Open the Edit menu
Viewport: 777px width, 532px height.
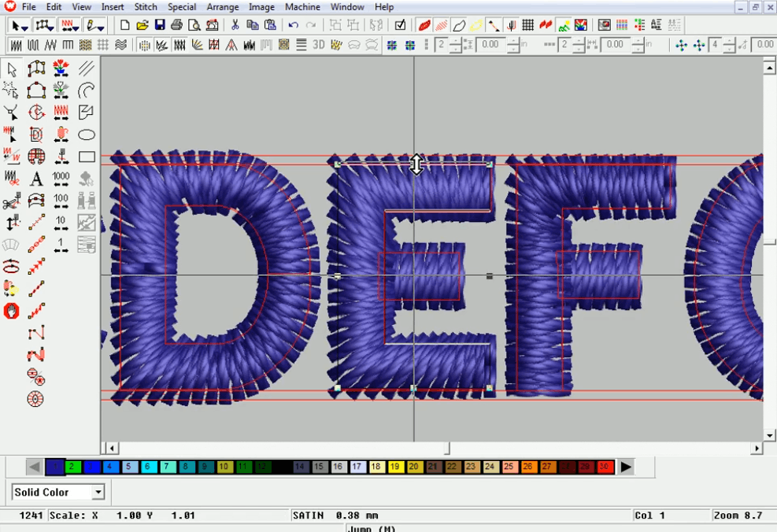54,7
